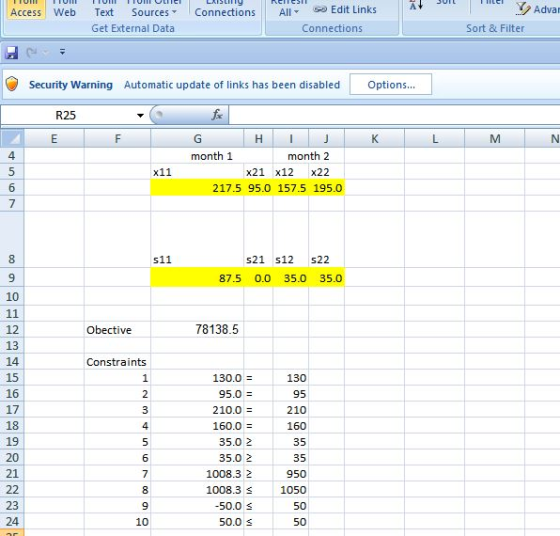Screen dimensions: 560x536
Task: Click the Sort A-Z arrow icon
Action: (416, 5)
